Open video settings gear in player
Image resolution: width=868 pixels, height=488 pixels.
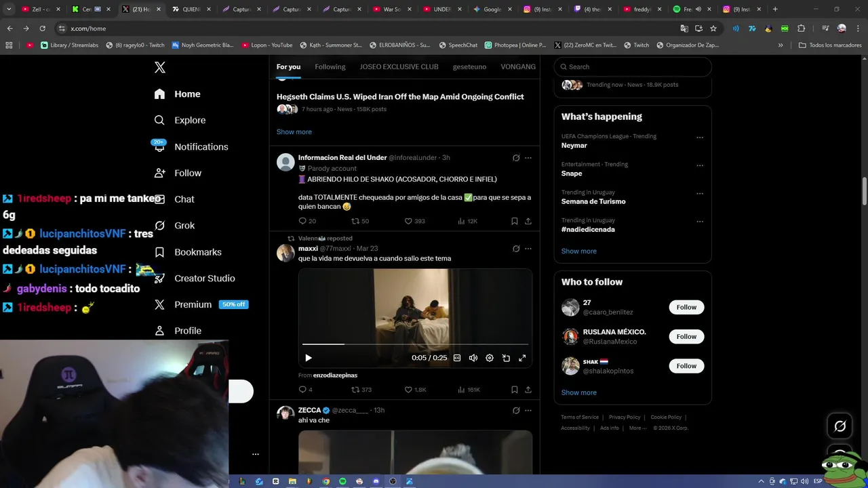coord(490,358)
